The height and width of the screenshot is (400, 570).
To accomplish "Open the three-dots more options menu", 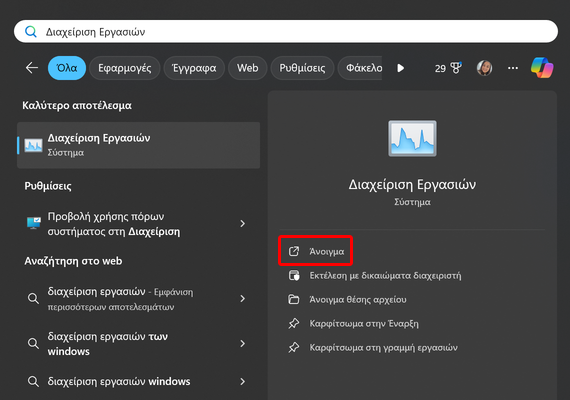I will (513, 68).
